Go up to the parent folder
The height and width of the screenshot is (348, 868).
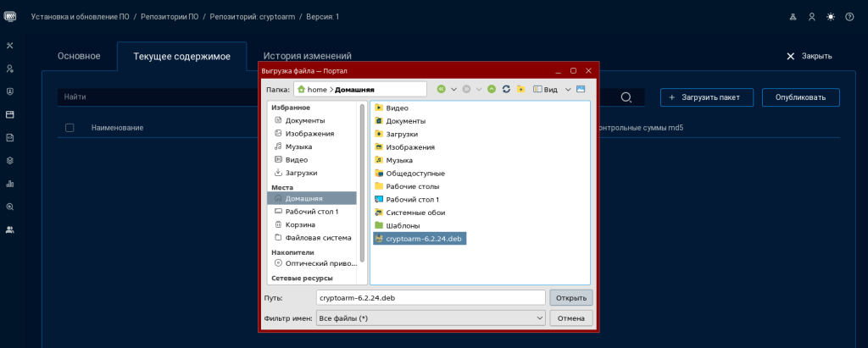pos(491,89)
